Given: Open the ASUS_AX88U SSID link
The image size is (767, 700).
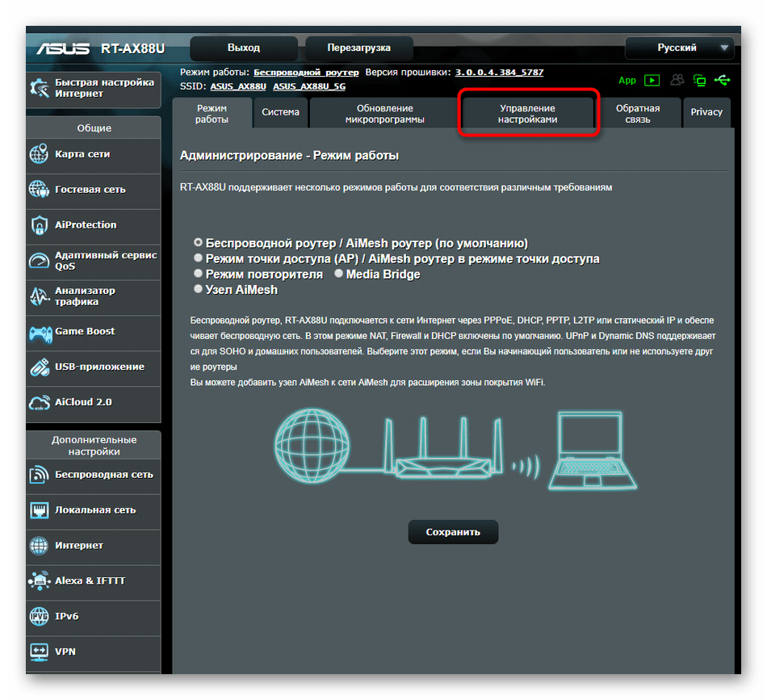Looking at the screenshot, I should (x=238, y=86).
